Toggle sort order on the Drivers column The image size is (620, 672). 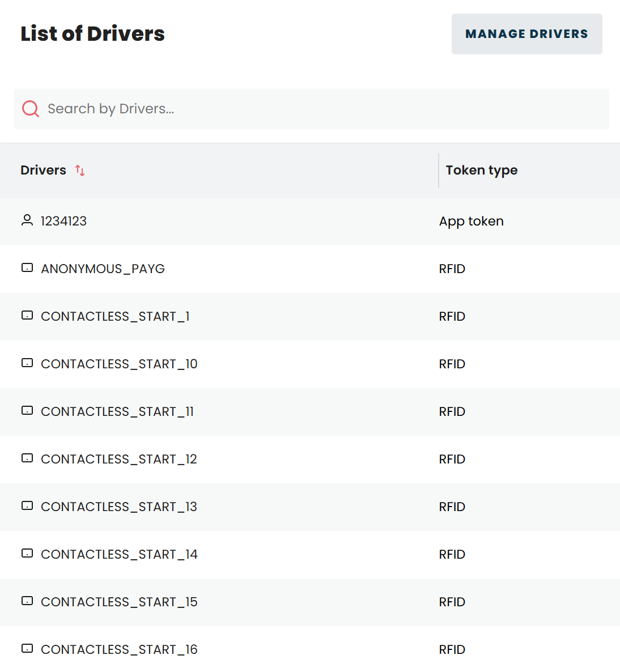[x=79, y=170]
